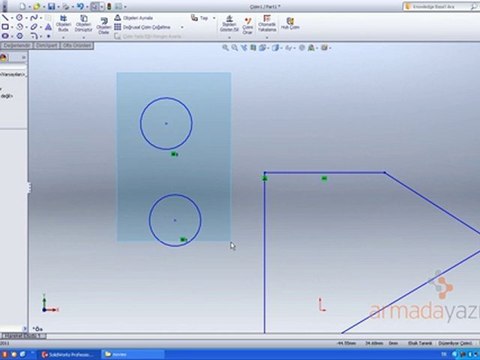
Task: Select the Polygon sketch tool
Action: click(19, 35)
